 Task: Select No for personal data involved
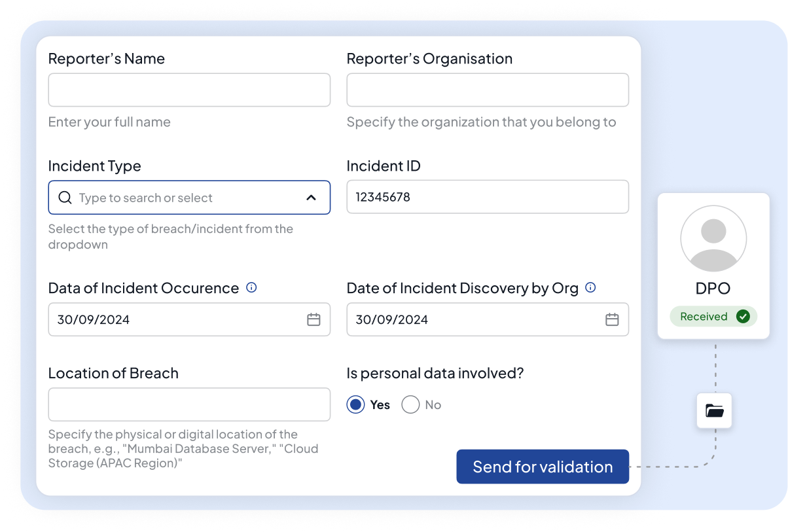410,405
